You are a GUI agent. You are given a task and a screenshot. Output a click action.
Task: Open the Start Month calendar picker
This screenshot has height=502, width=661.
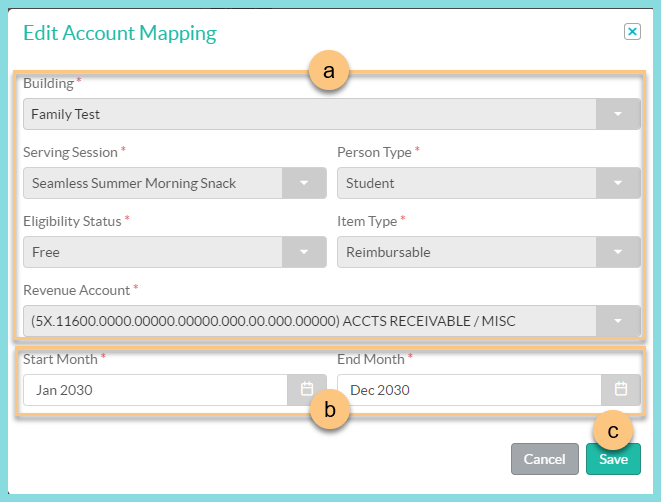click(x=307, y=390)
